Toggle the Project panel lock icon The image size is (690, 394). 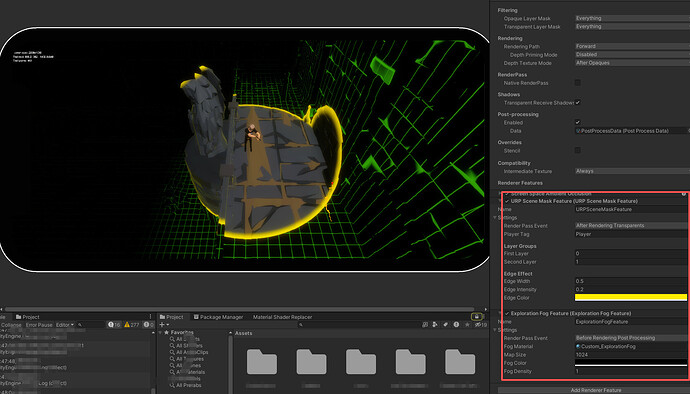click(x=477, y=317)
